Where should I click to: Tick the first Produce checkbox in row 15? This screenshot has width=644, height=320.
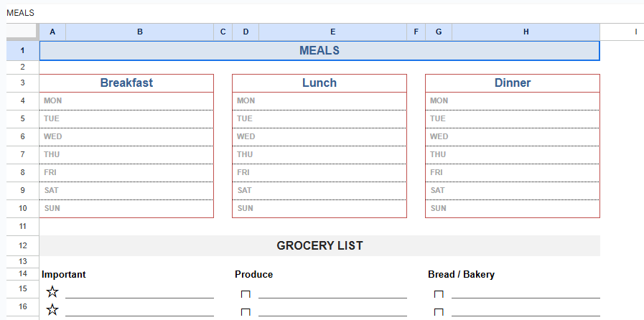pos(246,294)
